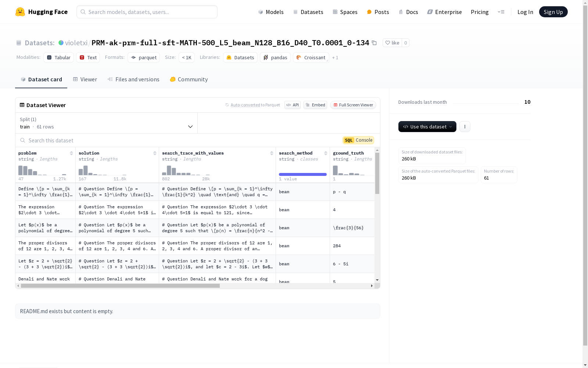The image size is (588, 368).
Task: Open the three-dot options menu beside Use this dataset
Action: (465, 127)
